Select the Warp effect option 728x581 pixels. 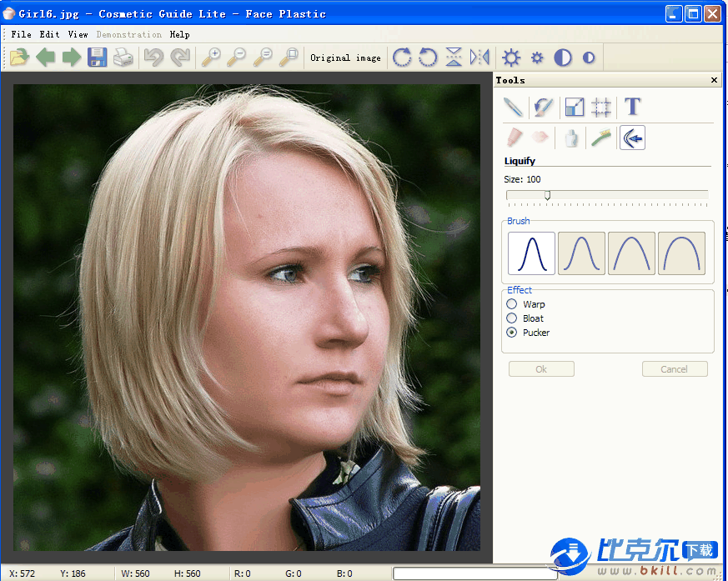512,304
